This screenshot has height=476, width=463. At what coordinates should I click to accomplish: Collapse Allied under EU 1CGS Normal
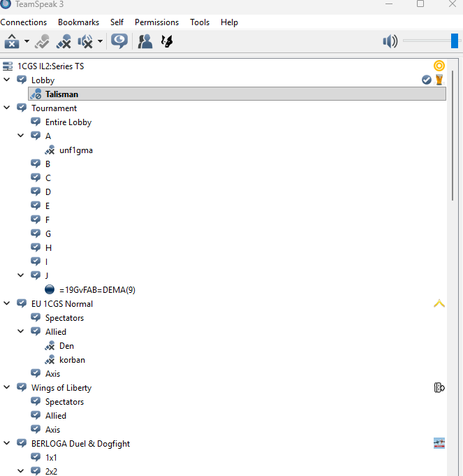21,331
